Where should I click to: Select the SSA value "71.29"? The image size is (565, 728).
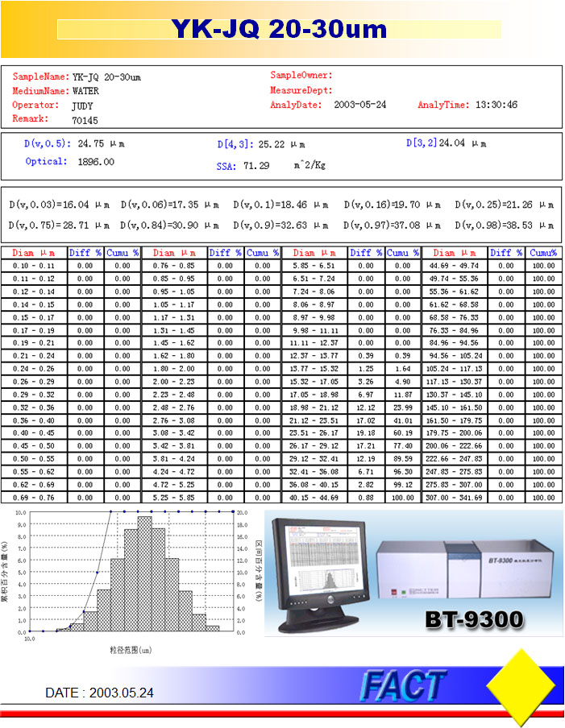[256, 166]
